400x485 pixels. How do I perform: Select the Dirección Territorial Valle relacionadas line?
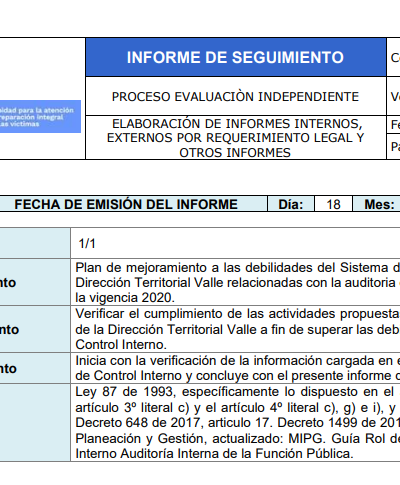(x=238, y=283)
